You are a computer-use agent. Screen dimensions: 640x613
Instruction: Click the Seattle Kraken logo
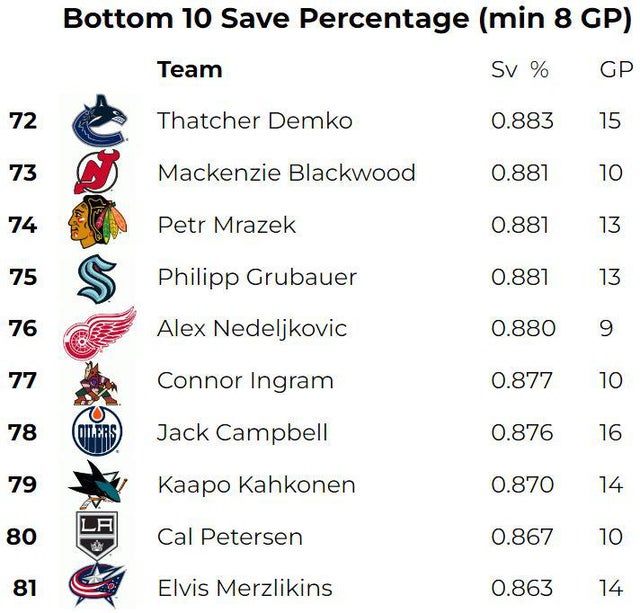98,277
